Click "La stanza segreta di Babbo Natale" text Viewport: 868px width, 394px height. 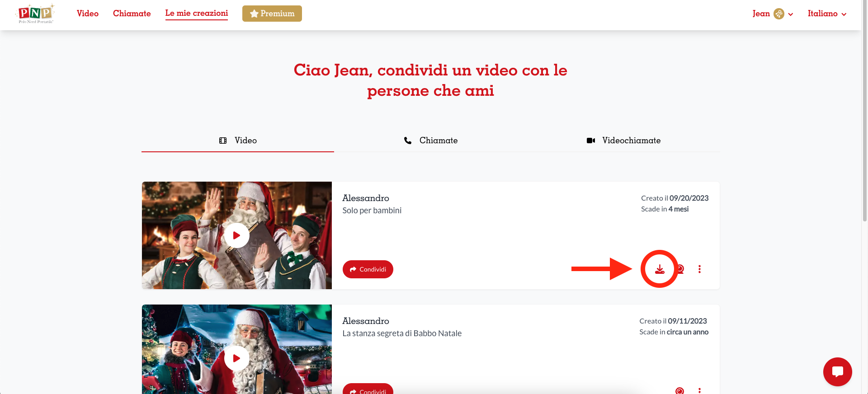pos(402,333)
